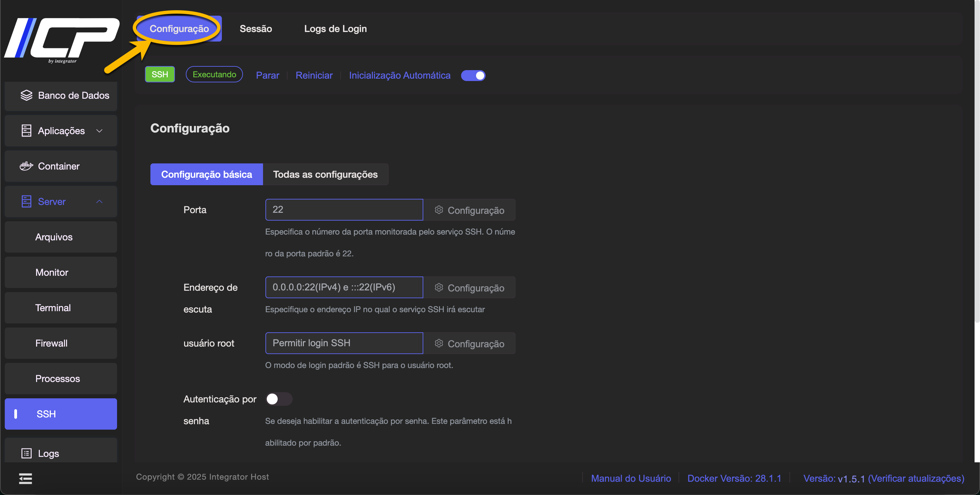Click the Reiniciar link
This screenshot has height=495, width=980.
click(x=314, y=75)
